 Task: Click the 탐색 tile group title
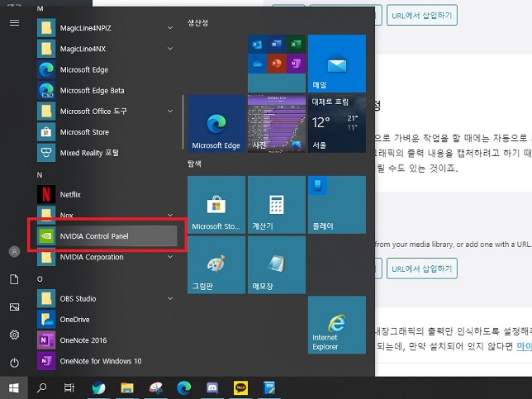coord(194,164)
